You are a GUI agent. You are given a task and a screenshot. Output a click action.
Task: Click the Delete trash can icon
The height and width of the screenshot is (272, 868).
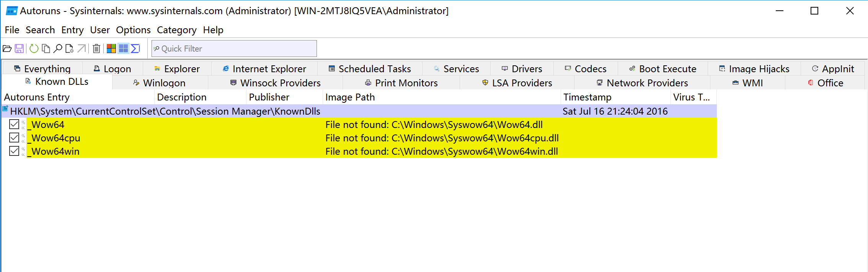point(96,49)
